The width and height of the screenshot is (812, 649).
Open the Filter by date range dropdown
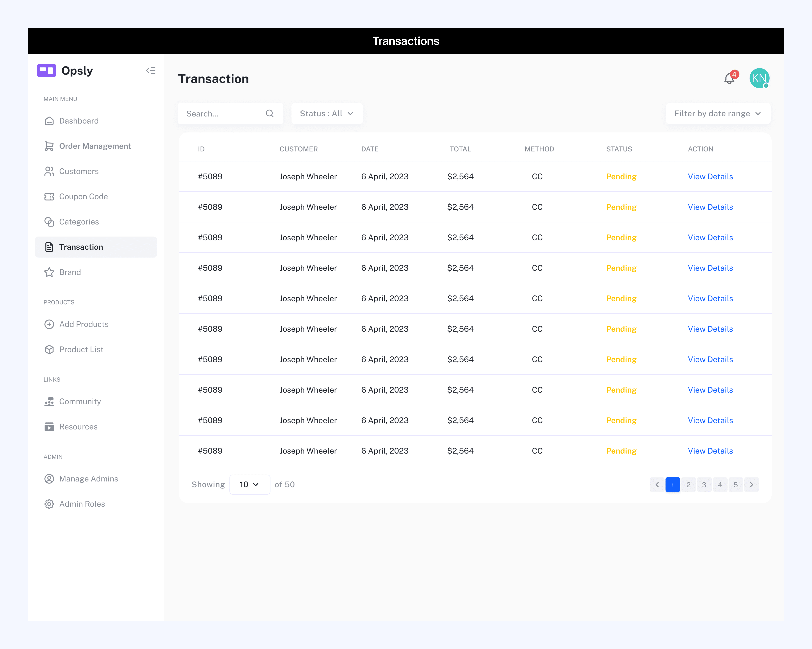click(717, 113)
